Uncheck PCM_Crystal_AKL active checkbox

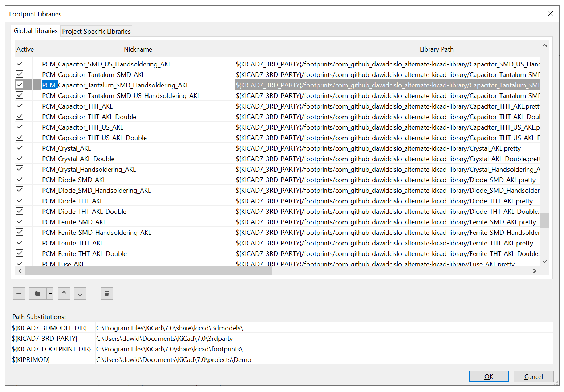coord(20,148)
